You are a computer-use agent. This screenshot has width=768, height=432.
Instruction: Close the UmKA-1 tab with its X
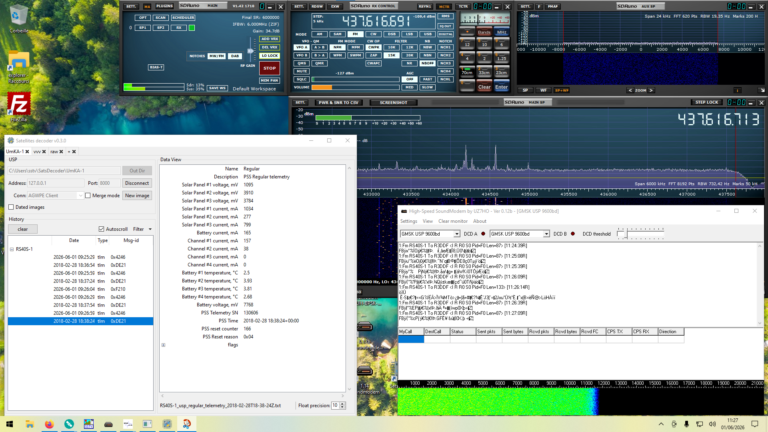coord(27,152)
